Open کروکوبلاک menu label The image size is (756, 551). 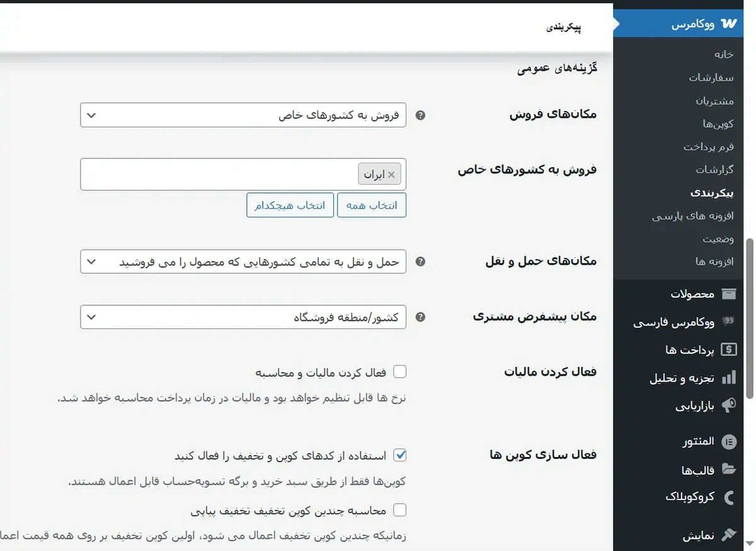tap(690, 497)
